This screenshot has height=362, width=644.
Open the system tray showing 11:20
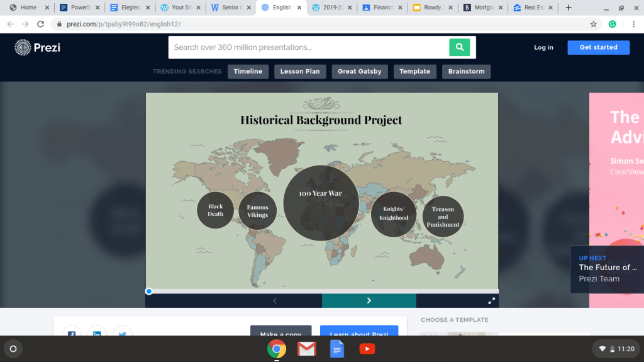click(616, 348)
